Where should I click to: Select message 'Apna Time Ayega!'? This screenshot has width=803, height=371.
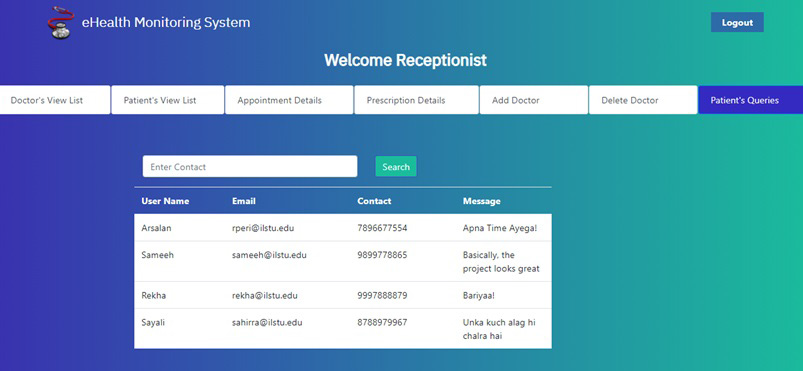click(x=500, y=228)
